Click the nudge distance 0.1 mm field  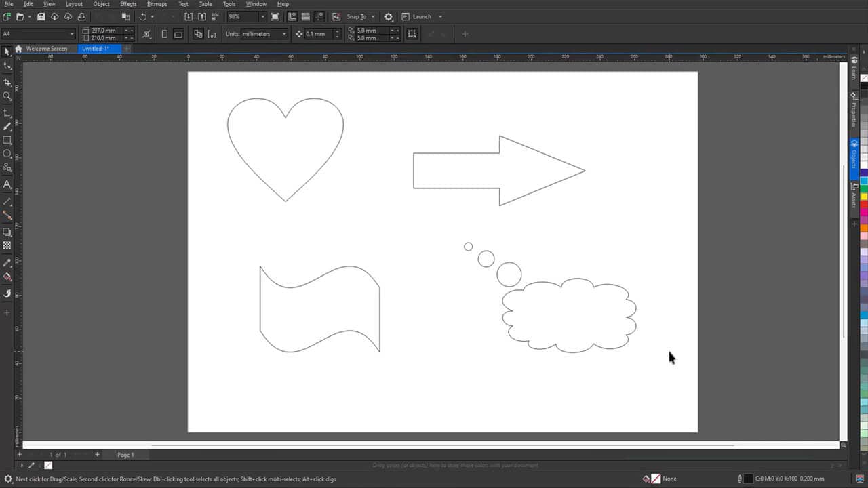(319, 34)
